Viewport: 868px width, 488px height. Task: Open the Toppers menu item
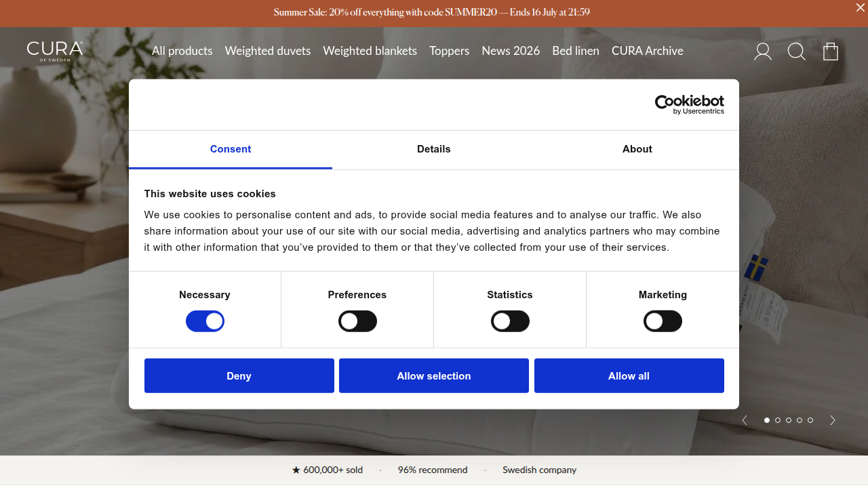coord(450,51)
